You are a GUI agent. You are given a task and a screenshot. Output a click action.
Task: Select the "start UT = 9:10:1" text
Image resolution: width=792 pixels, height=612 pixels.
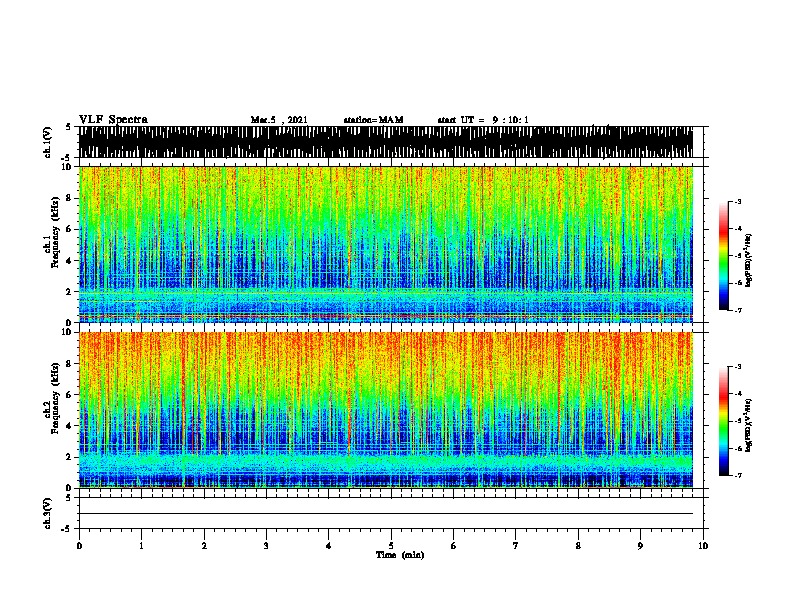[483, 120]
